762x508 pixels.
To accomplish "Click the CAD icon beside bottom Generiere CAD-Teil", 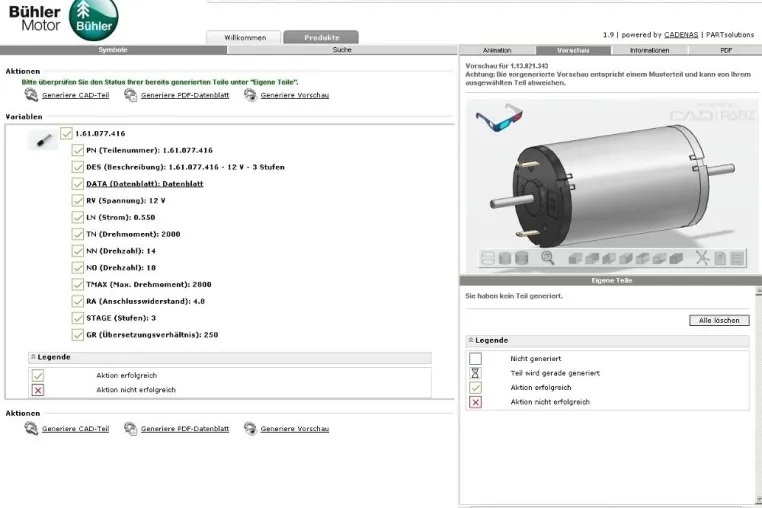I will coord(31,428).
